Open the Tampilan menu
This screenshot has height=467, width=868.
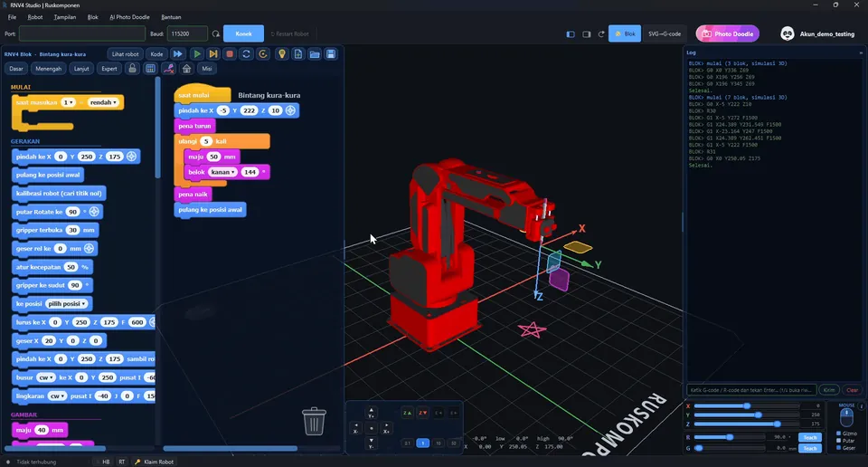click(65, 17)
